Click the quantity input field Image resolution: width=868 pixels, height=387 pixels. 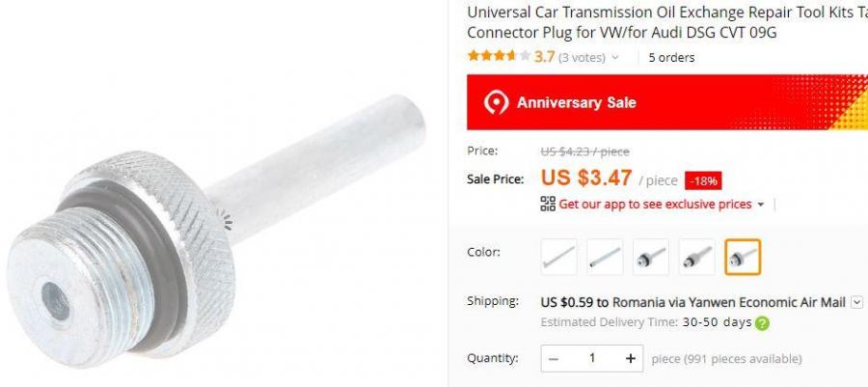click(592, 359)
